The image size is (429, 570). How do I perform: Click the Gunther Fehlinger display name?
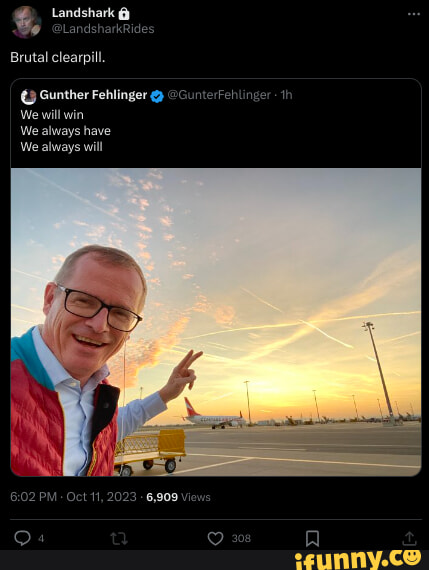tap(93, 95)
